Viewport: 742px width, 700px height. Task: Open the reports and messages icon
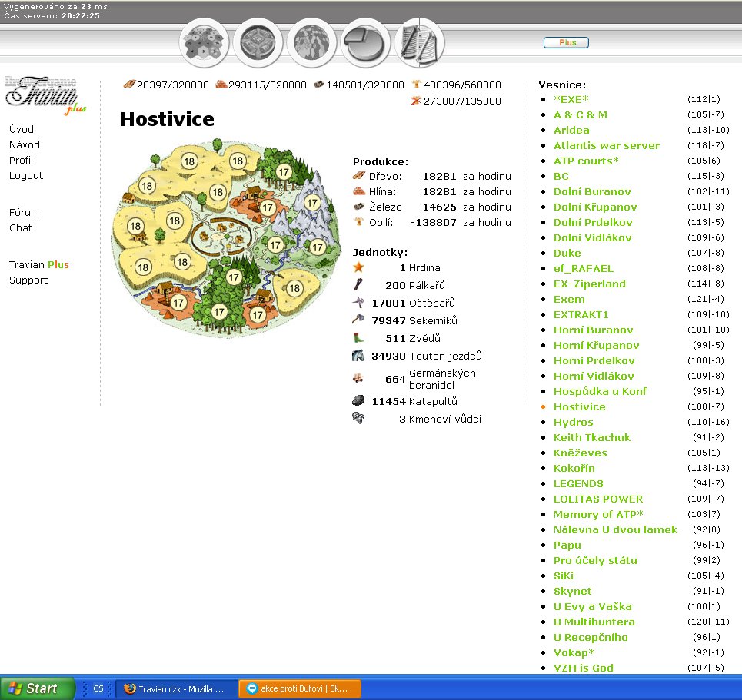tap(419, 42)
